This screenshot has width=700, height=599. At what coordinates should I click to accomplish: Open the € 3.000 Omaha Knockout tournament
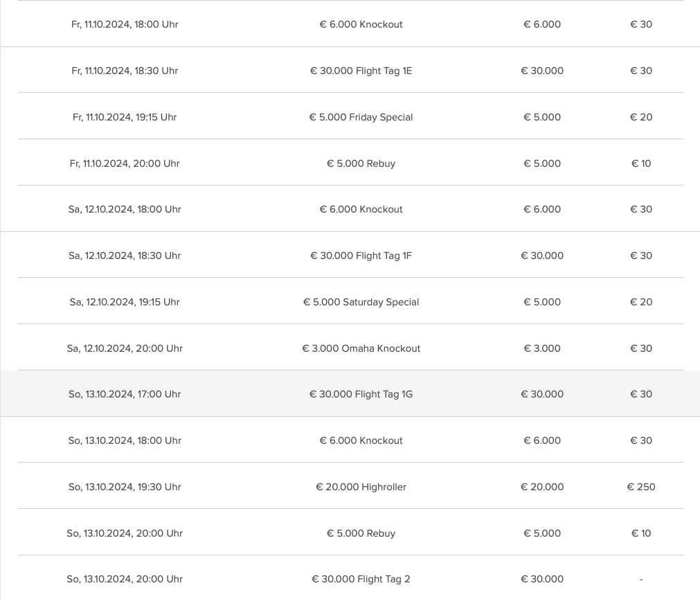(361, 348)
